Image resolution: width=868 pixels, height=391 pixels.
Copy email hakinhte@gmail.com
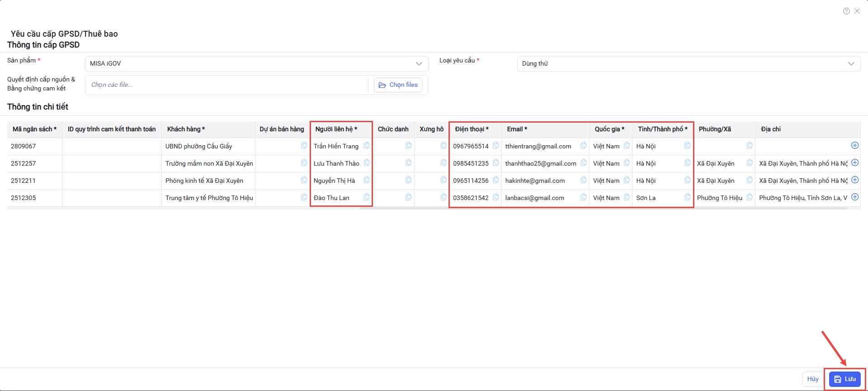tap(584, 180)
